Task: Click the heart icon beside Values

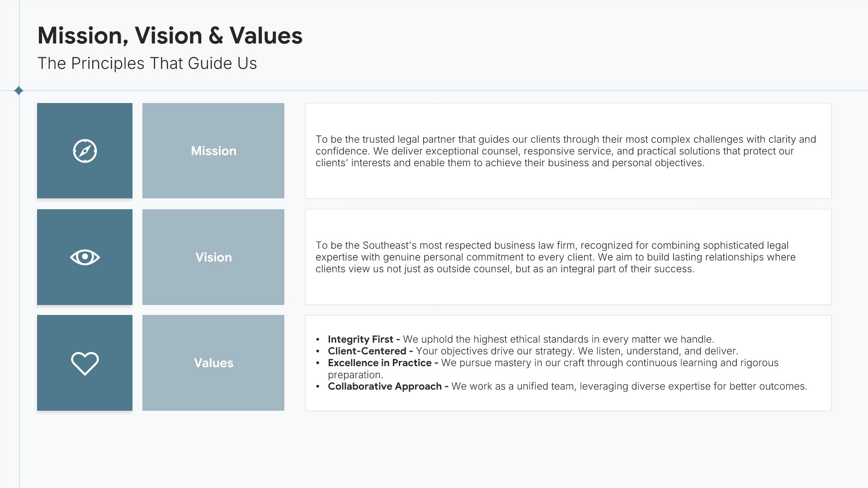Action: (85, 363)
